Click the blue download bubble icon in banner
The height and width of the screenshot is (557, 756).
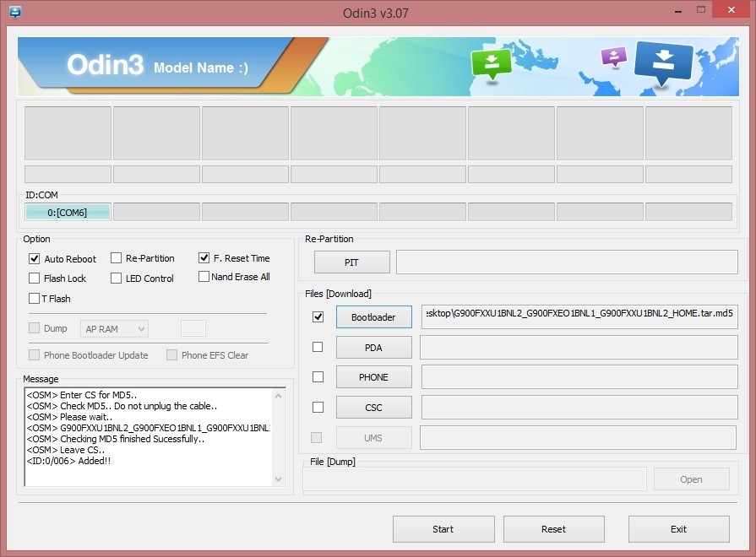(664, 63)
